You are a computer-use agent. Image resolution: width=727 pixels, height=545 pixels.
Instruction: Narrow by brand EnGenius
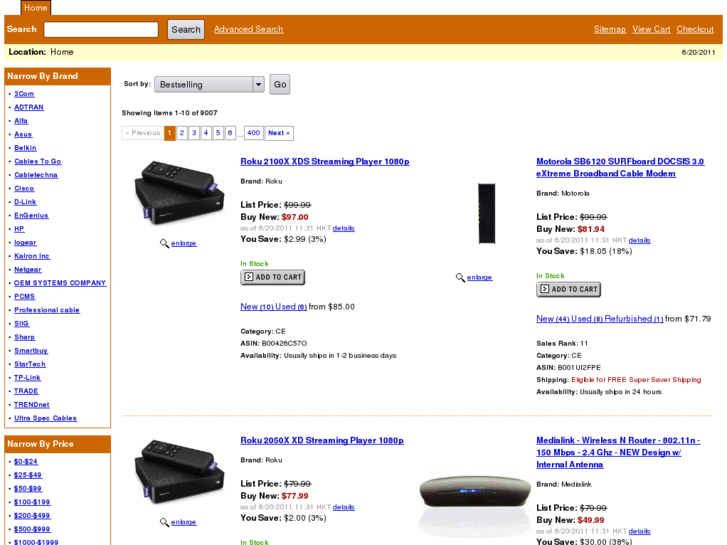[31, 215]
